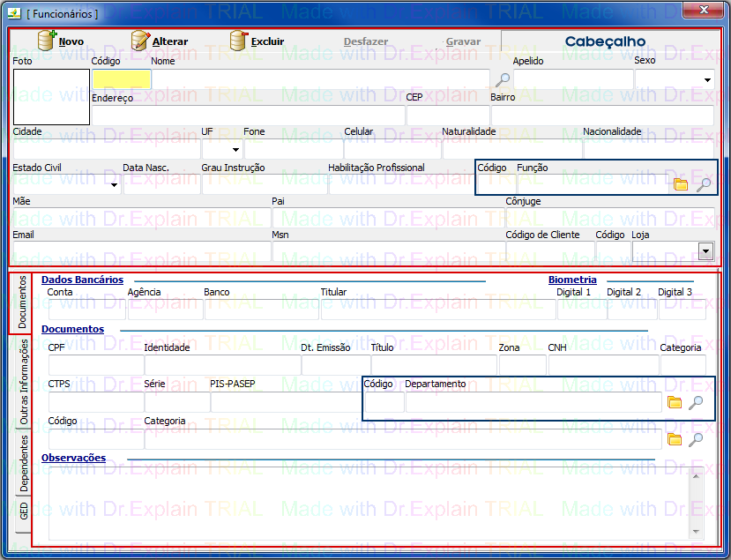The width and height of the screenshot is (731, 560).
Task: Open folder icon next to Departamento field
Action: 675,403
